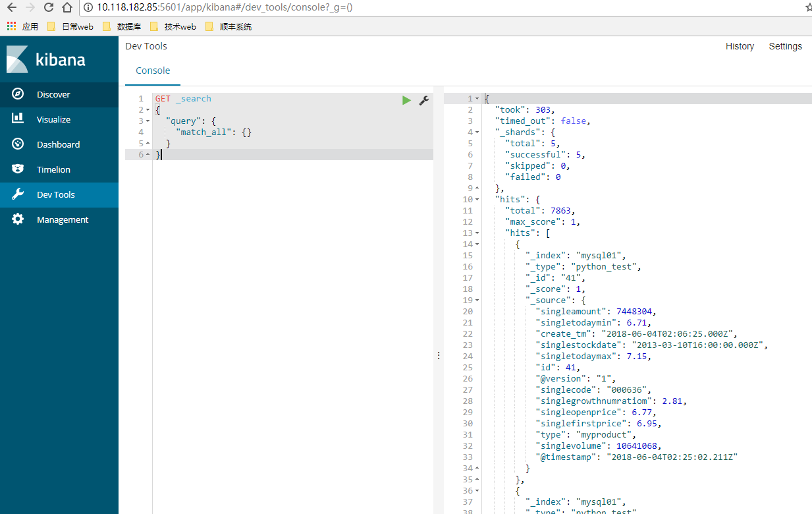Click "singleamount": 7448304 line
Viewport: 812px width, 514px height.
pos(596,311)
